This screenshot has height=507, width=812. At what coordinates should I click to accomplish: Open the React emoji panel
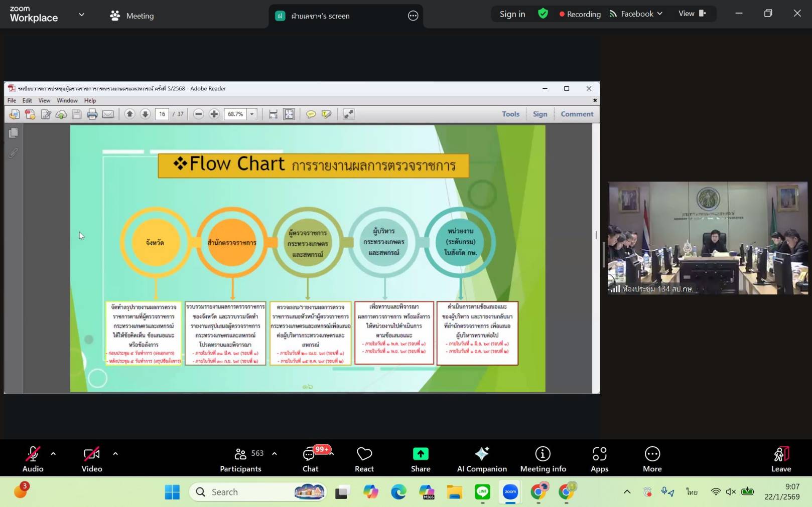tap(364, 459)
